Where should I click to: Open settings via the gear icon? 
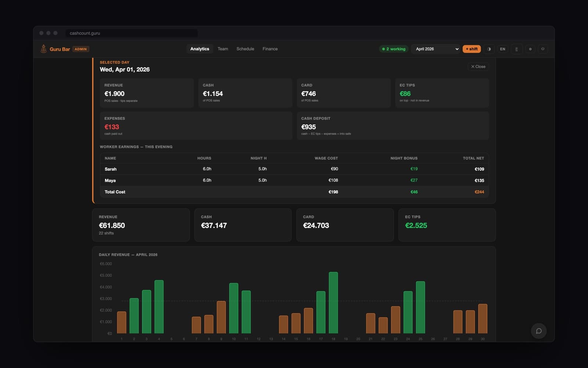[530, 49]
